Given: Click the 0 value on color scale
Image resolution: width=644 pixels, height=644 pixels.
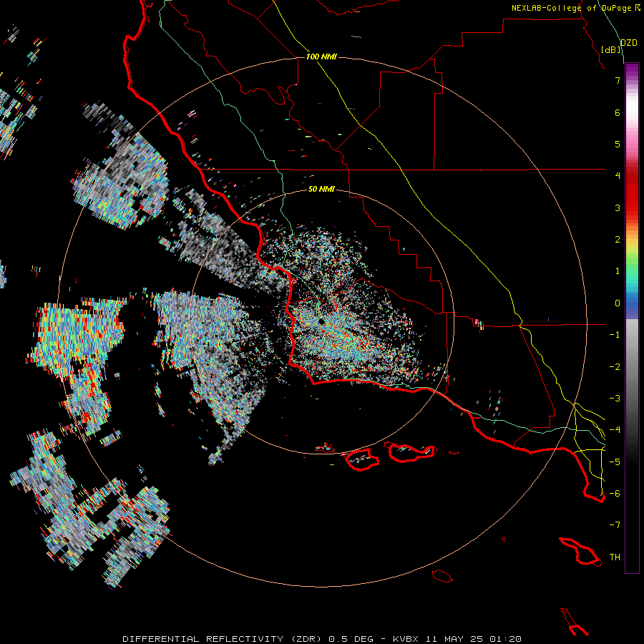Looking at the screenshot, I should click(x=618, y=303).
